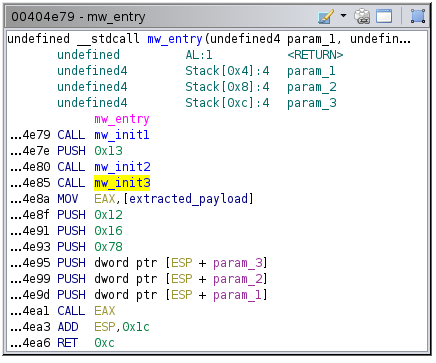
Task: Click the __stdcall calling convention text
Action: pyautogui.click(x=108, y=39)
